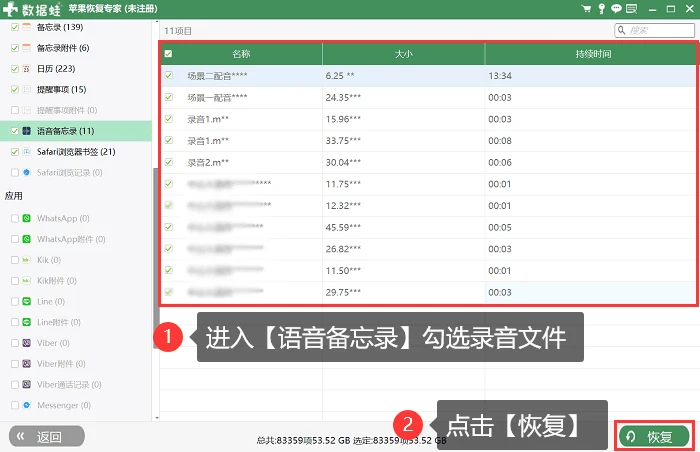Sort by 持续时间 column header
700x452 pixels.
tap(592, 54)
